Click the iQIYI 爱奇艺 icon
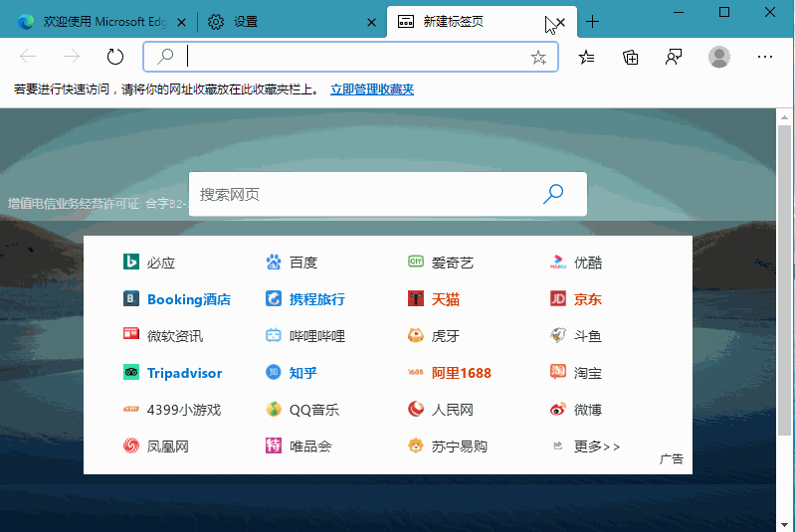The height and width of the screenshot is (532, 795). click(x=416, y=262)
